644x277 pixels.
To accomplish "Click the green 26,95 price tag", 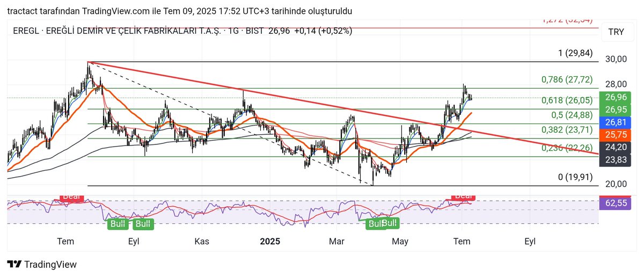I will pos(616,110).
